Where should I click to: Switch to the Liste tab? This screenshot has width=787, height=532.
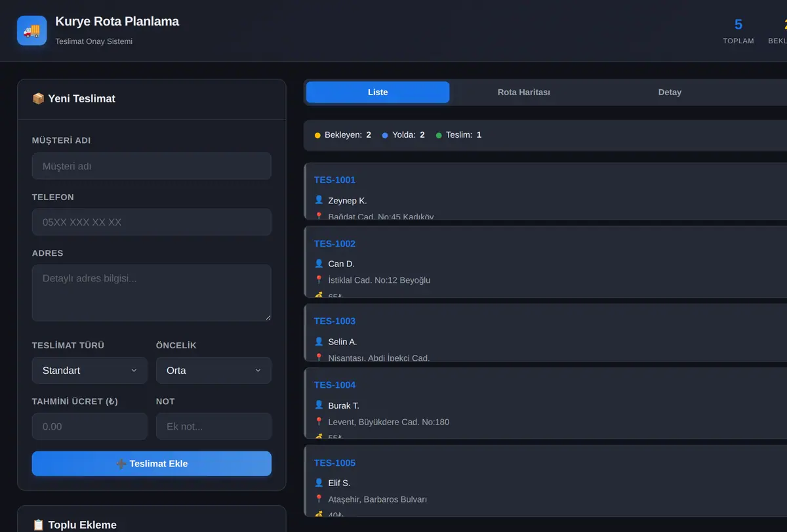(378, 92)
